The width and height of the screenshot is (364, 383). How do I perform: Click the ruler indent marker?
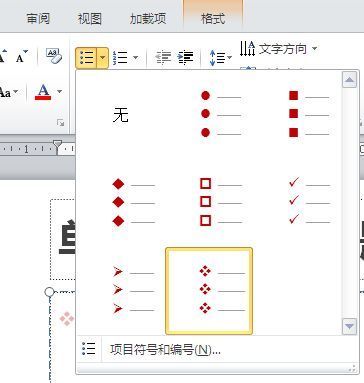pyautogui.click(x=58, y=147)
